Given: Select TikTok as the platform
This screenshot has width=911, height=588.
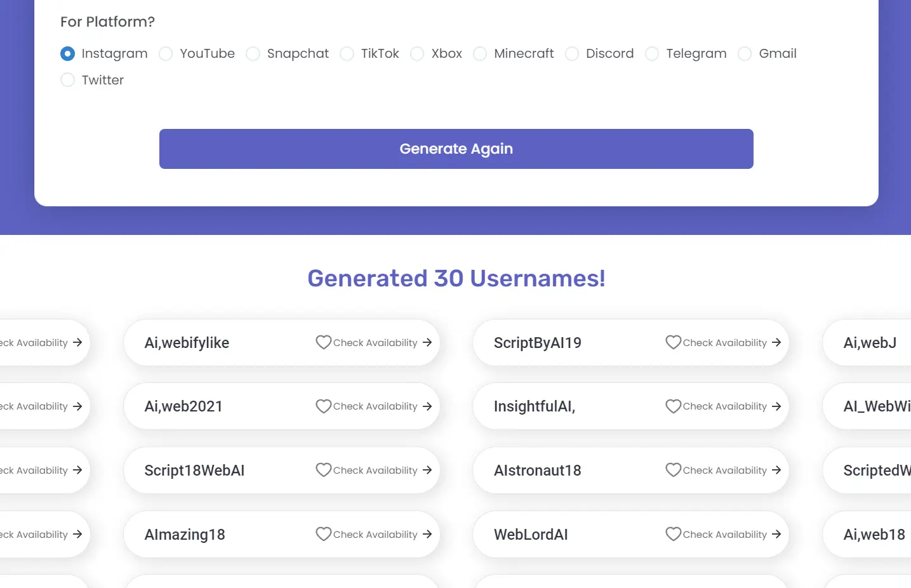Looking at the screenshot, I should point(347,54).
